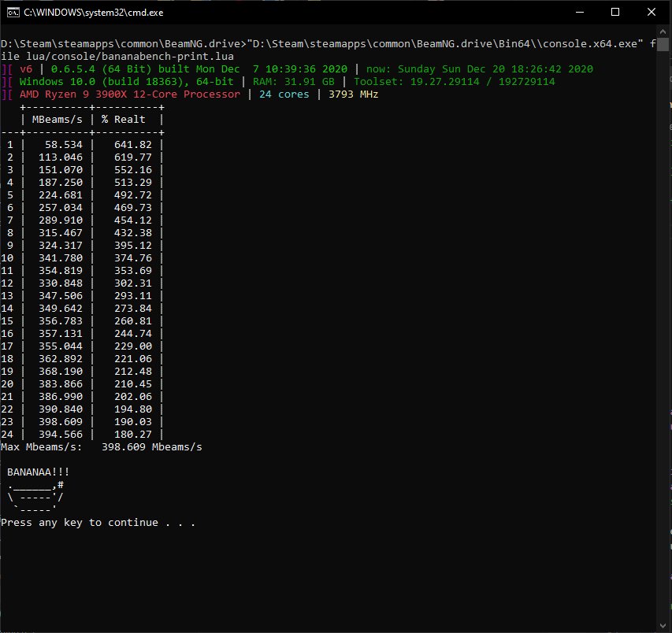The image size is (672, 633).
Task: Click the value 469.73 in row 6
Action: pos(133,208)
